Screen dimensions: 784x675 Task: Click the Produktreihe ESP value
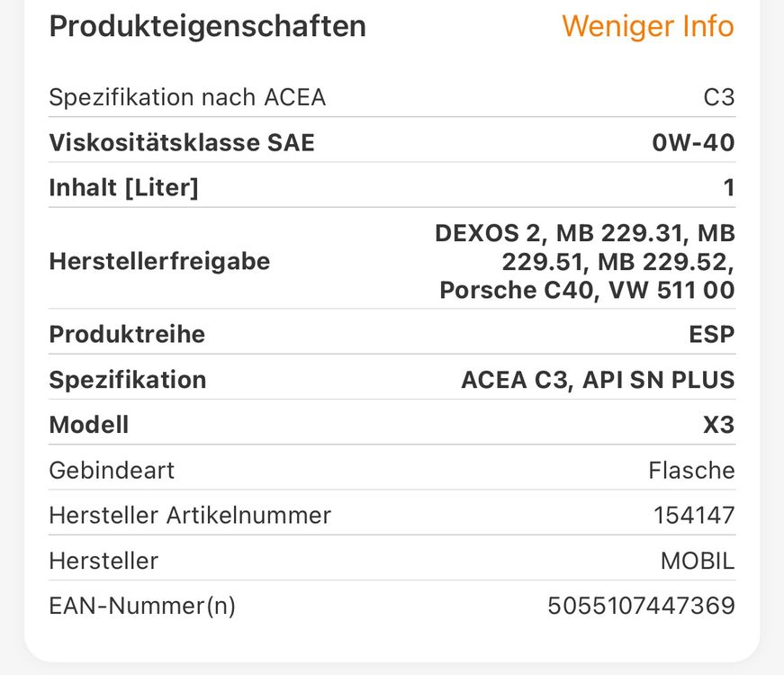click(714, 334)
